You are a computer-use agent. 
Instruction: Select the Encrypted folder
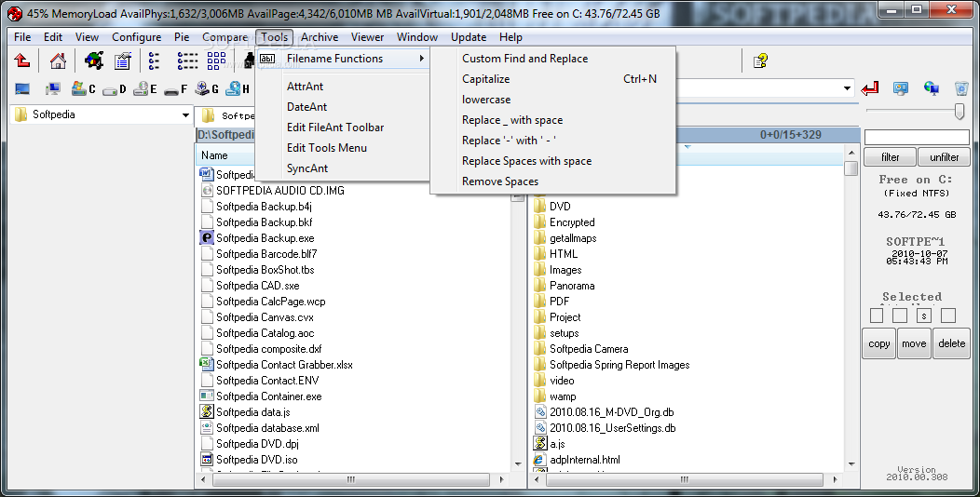(572, 222)
